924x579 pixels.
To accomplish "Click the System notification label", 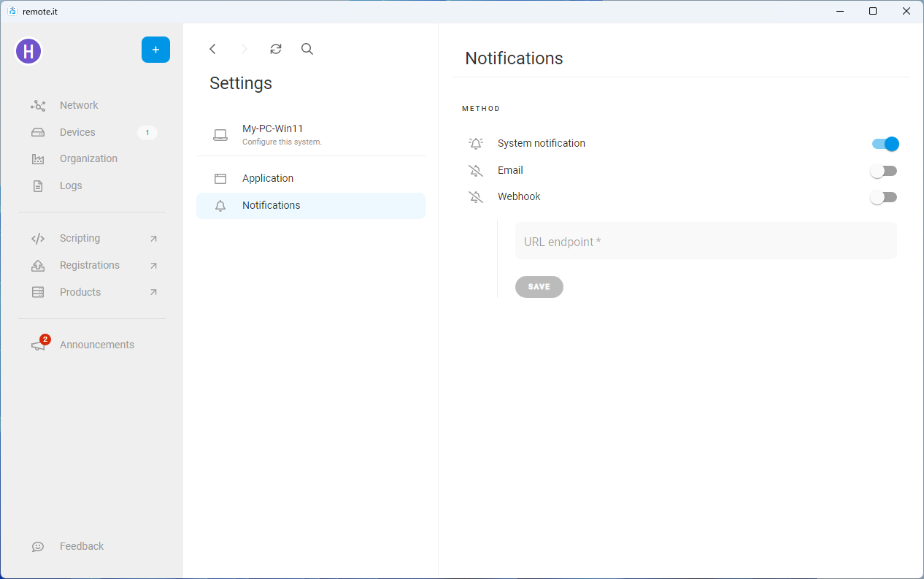I will (x=542, y=143).
